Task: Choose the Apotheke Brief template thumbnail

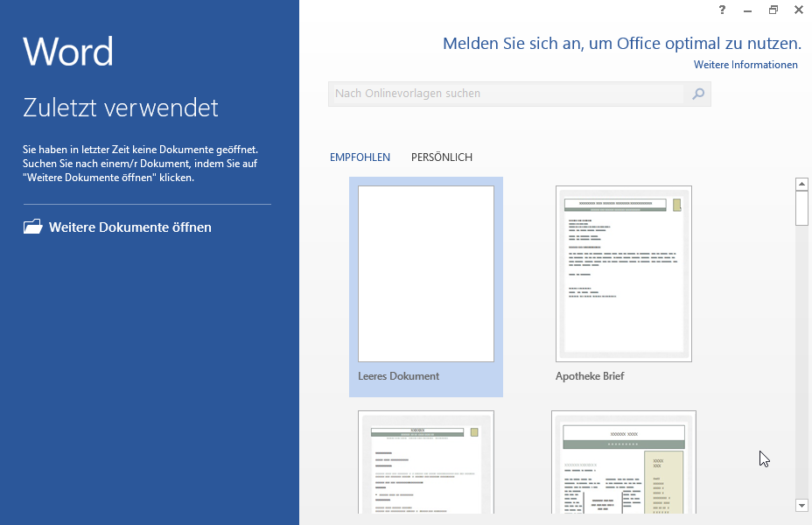Action: click(624, 274)
